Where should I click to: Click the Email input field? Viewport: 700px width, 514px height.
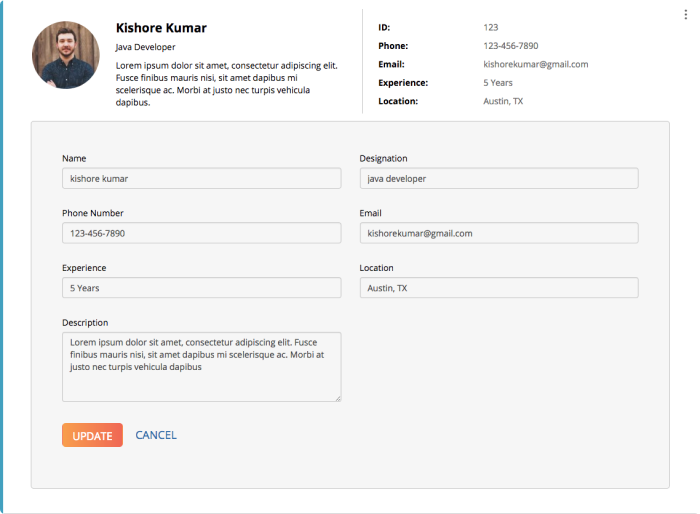click(499, 233)
